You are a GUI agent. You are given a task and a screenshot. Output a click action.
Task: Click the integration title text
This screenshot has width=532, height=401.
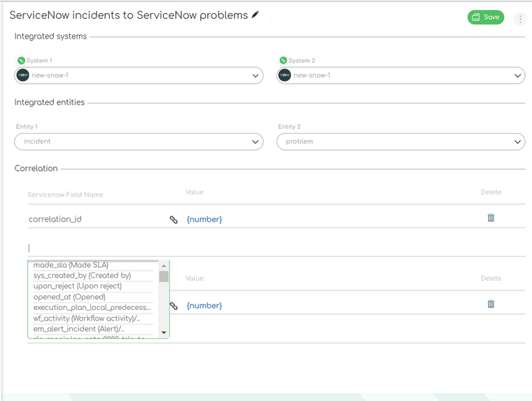pyautogui.click(x=129, y=15)
